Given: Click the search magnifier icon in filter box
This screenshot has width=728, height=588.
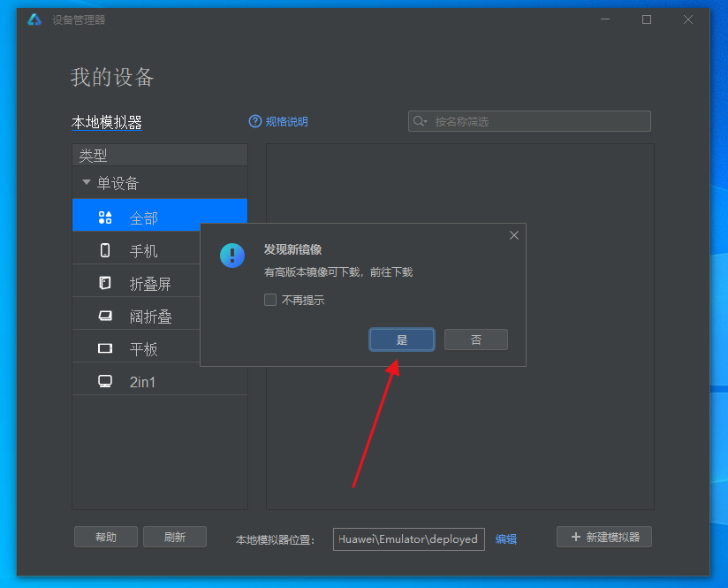Looking at the screenshot, I should pos(420,122).
